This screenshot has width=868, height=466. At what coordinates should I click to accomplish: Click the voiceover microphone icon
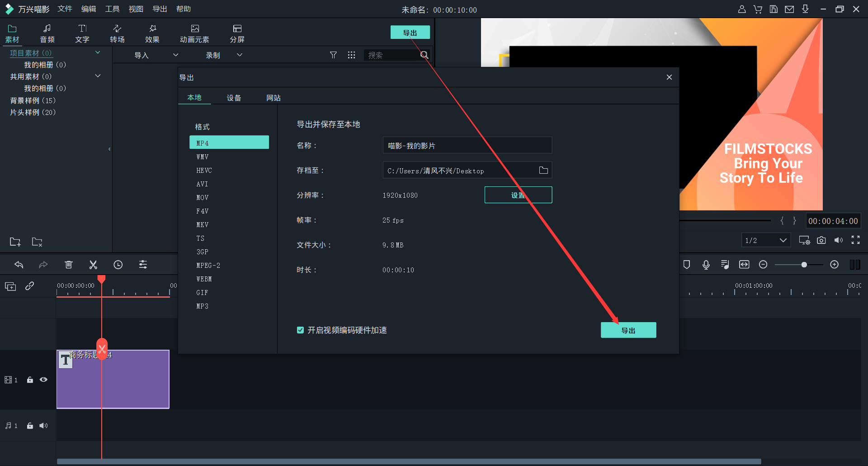tap(706, 265)
